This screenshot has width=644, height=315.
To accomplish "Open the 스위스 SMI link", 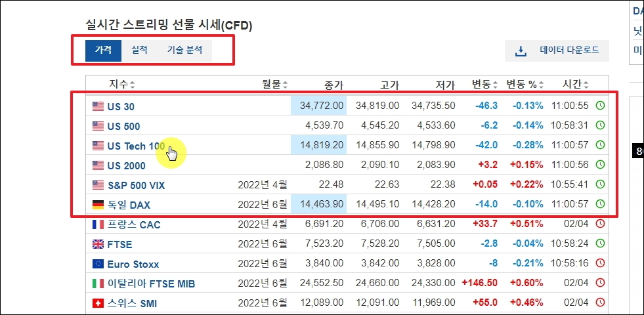I will coord(132,303).
